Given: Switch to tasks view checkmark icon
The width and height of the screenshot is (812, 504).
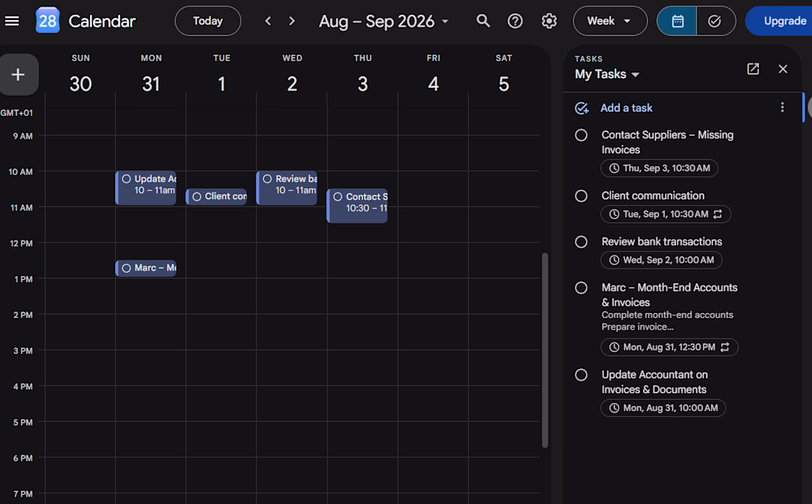Looking at the screenshot, I should (715, 21).
